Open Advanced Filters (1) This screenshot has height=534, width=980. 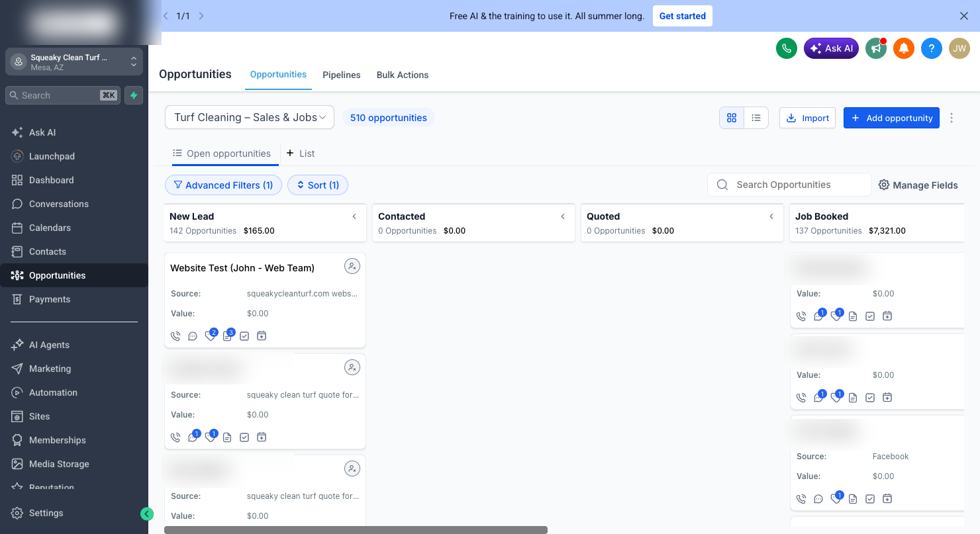pos(223,185)
